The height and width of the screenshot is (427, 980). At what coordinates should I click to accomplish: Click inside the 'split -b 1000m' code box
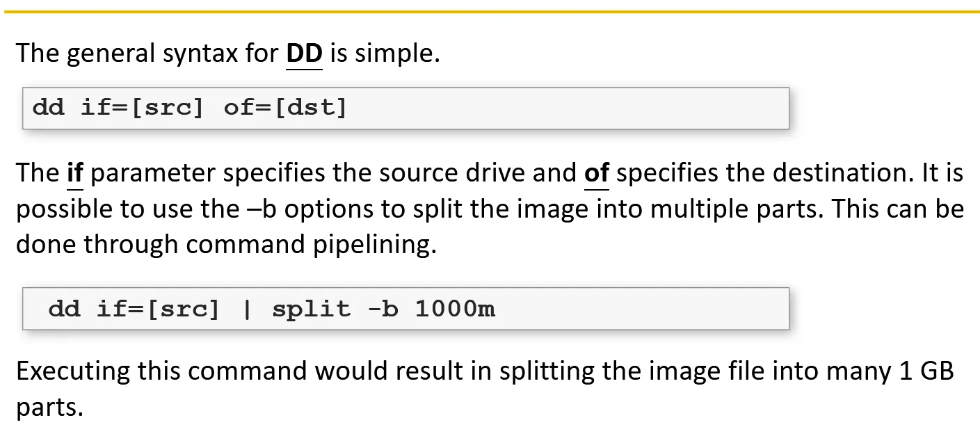pos(626,309)
